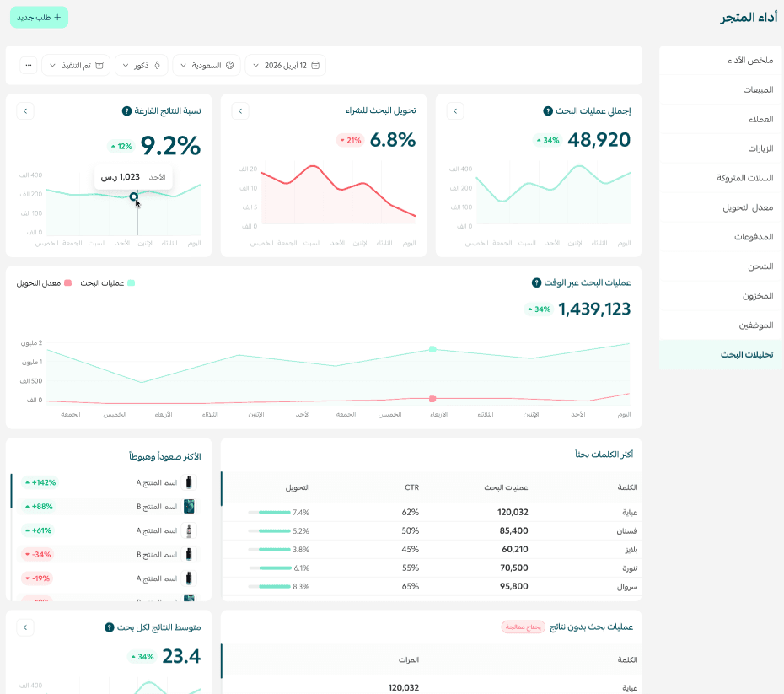Click the chevron on the نسبة النتائج الفارغة card
The width and height of the screenshot is (784, 694).
pos(25,111)
